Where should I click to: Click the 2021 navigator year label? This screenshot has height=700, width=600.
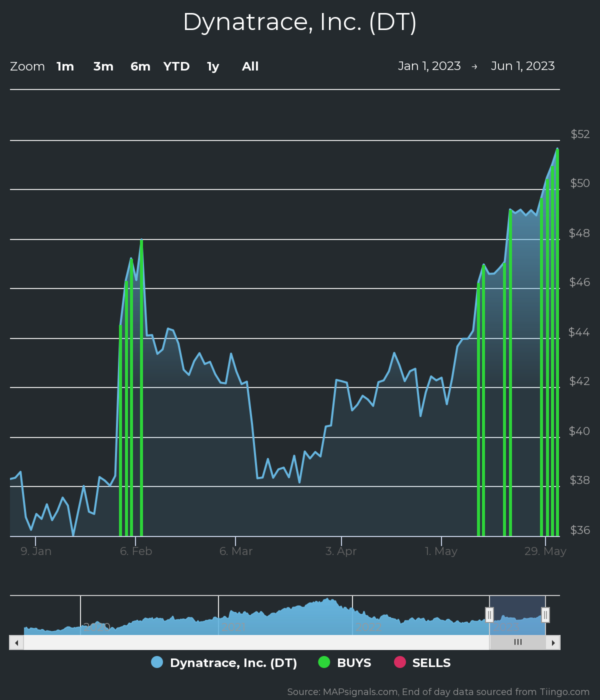(233, 627)
